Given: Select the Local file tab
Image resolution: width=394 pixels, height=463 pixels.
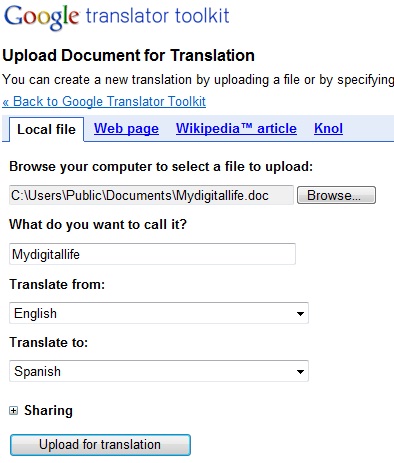Looking at the screenshot, I should coord(46,129).
